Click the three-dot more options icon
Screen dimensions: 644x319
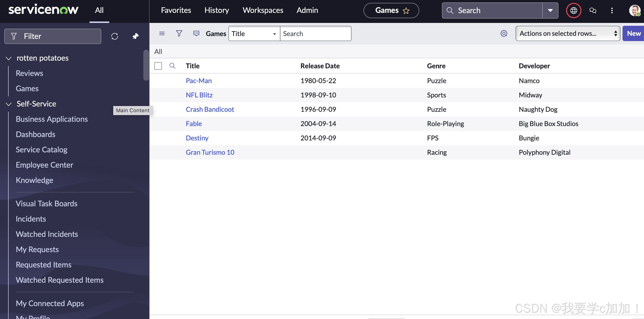coord(612,11)
